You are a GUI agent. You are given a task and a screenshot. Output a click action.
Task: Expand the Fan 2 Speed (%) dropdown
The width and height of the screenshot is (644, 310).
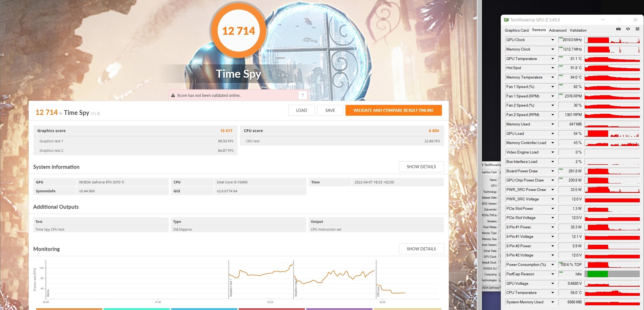pyautogui.click(x=552, y=106)
